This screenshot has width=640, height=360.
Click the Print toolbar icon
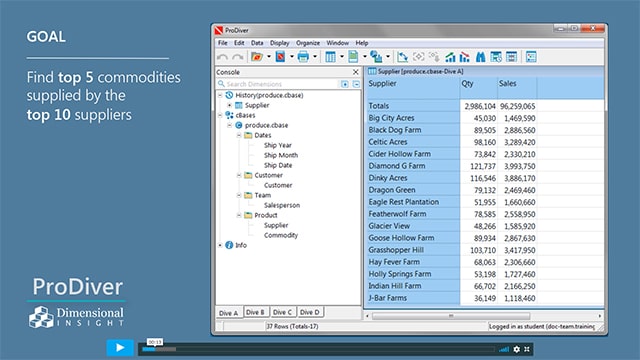tap(303, 57)
